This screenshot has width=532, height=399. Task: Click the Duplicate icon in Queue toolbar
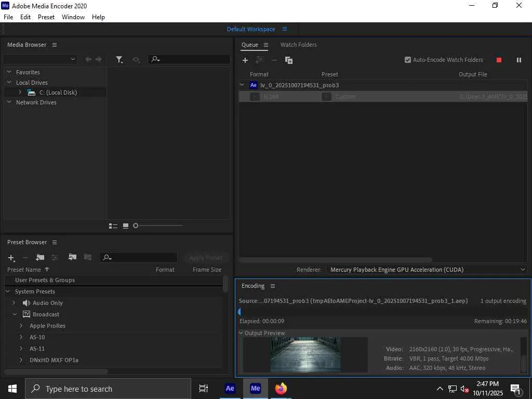(289, 60)
